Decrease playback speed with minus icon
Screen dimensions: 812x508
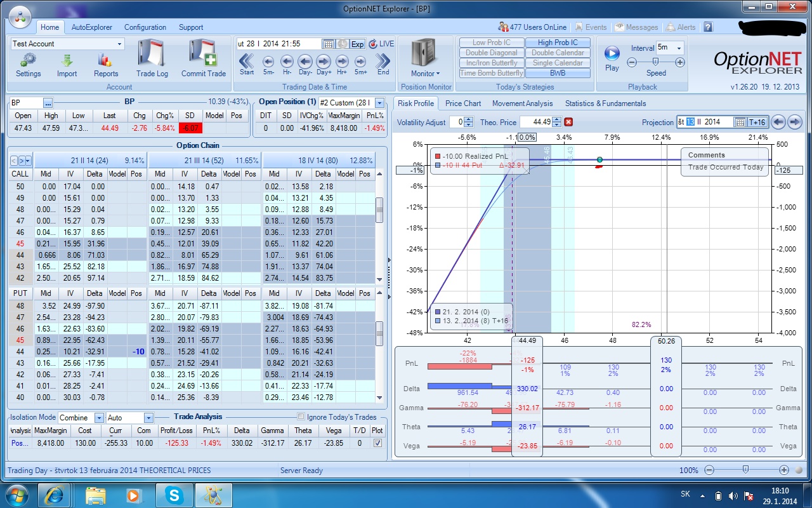pyautogui.click(x=632, y=62)
